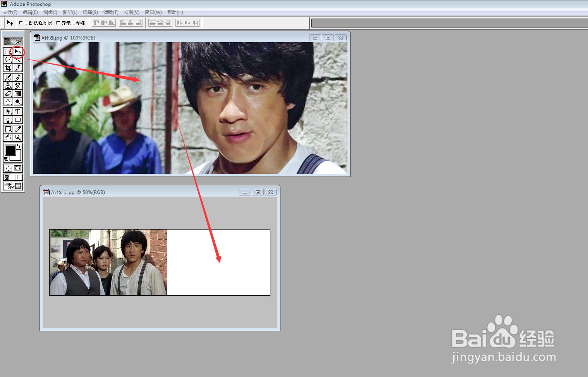This screenshot has width=588, height=377.
Task: Click Align horizontal centers button
Action: click(x=131, y=23)
